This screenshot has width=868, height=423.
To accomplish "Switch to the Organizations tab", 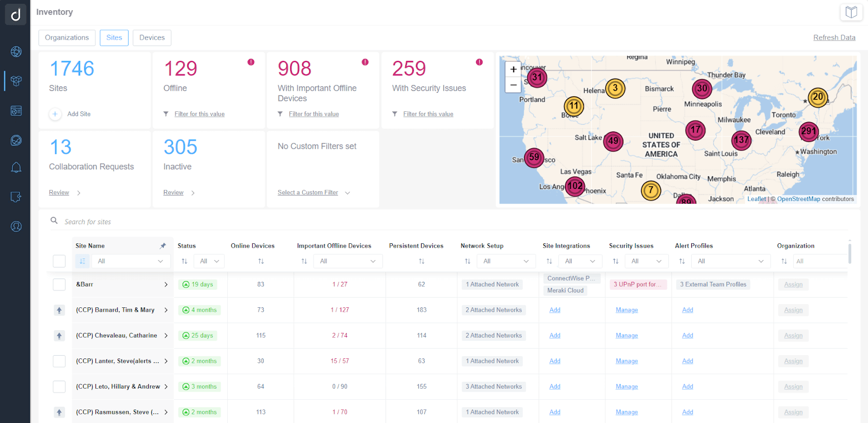I will click(x=67, y=38).
